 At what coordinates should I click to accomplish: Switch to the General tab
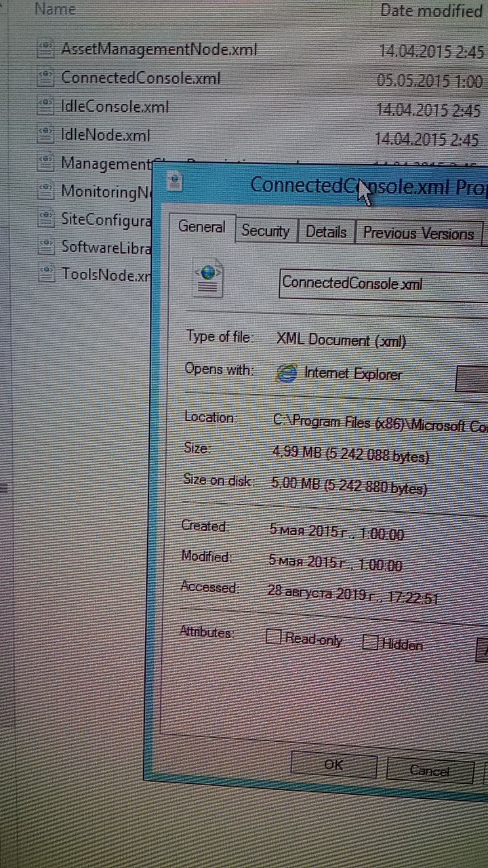202,227
